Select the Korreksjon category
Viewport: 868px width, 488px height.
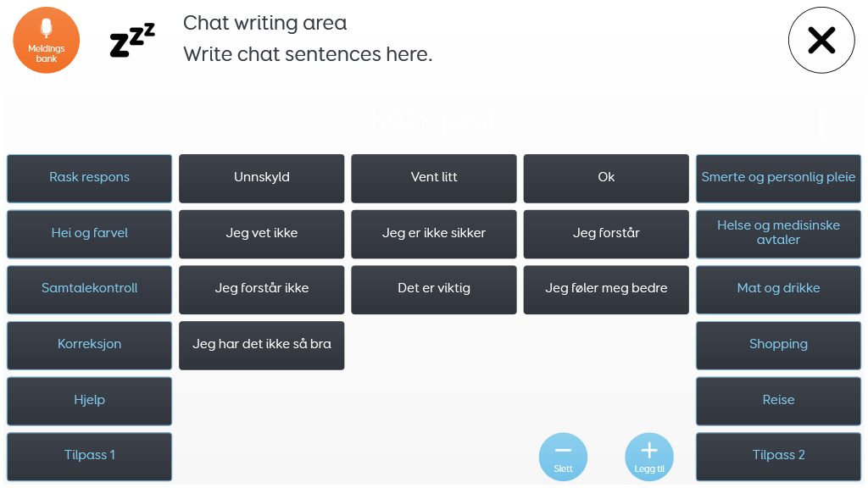90,346
